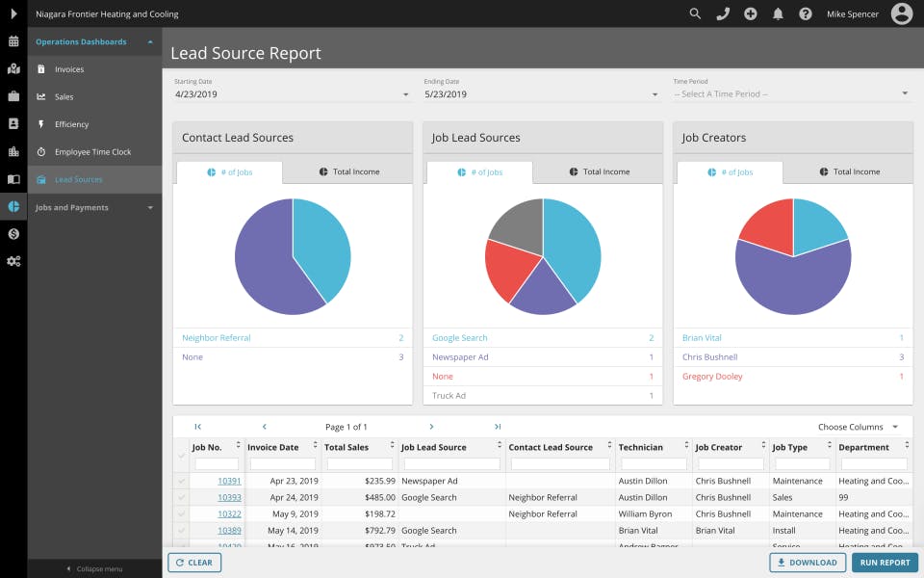Open the help question mark icon
This screenshot has width=924, height=578.
(806, 14)
